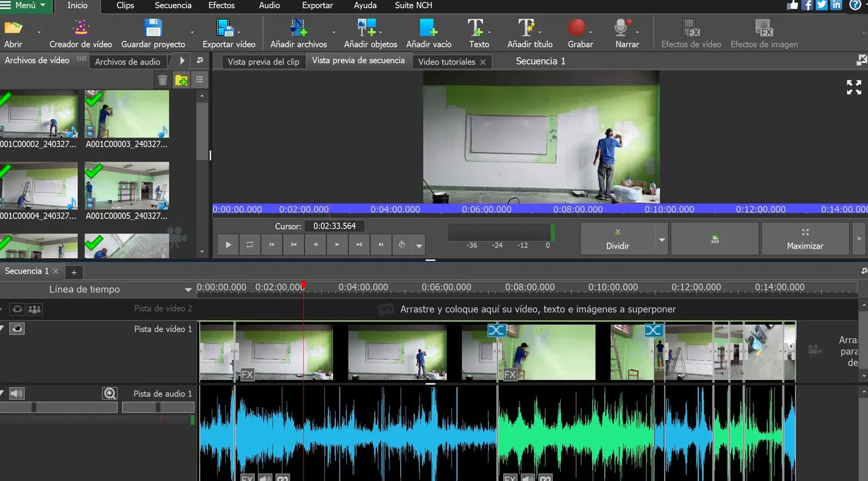Click the Maximizar button

click(805, 238)
